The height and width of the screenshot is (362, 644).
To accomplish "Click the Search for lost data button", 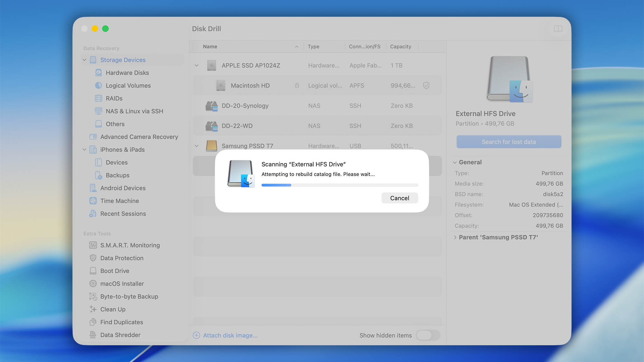I will pos(508,142).
